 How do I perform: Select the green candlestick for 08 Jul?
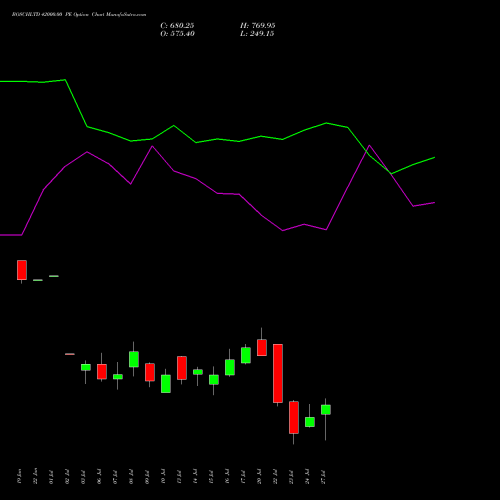coord(134,359)
